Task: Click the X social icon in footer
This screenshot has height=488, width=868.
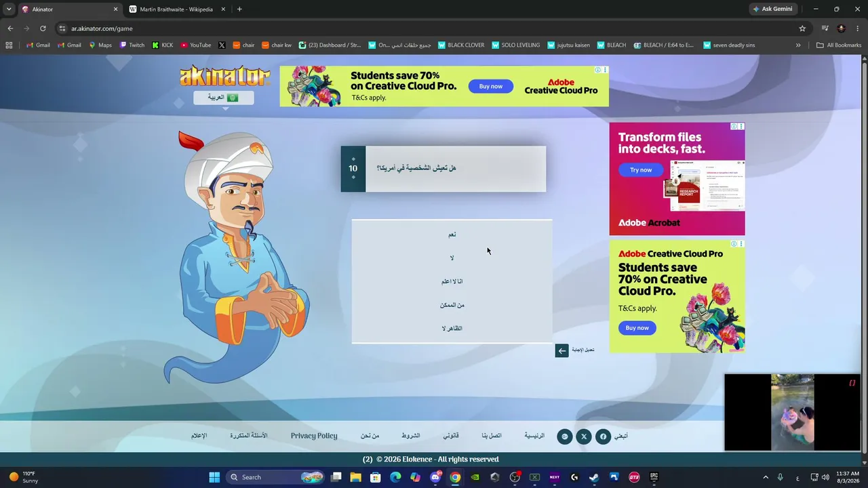Action: point(584,436)
